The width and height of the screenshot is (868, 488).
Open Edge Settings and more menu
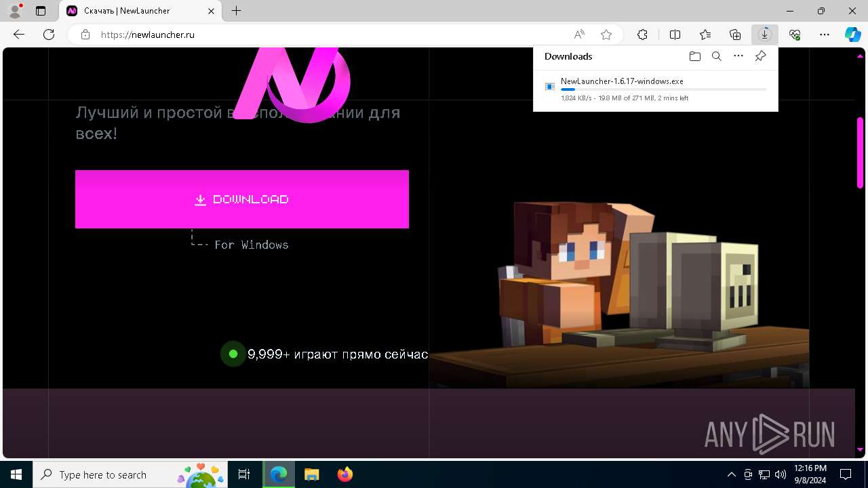coord(825,35)
